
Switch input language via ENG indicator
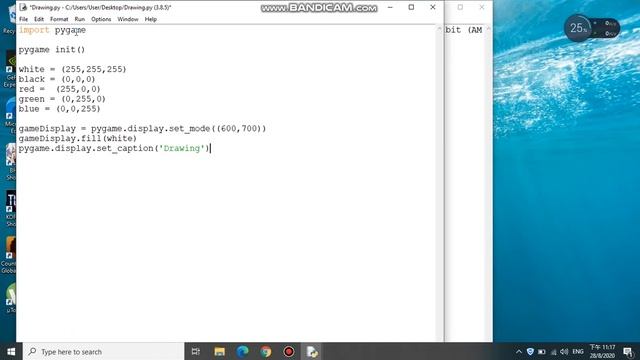578,351
